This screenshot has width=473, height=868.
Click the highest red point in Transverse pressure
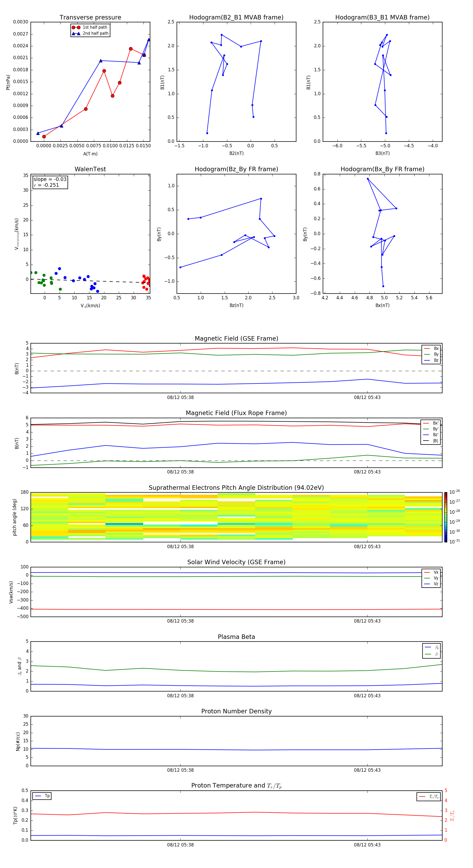point(131,49)
